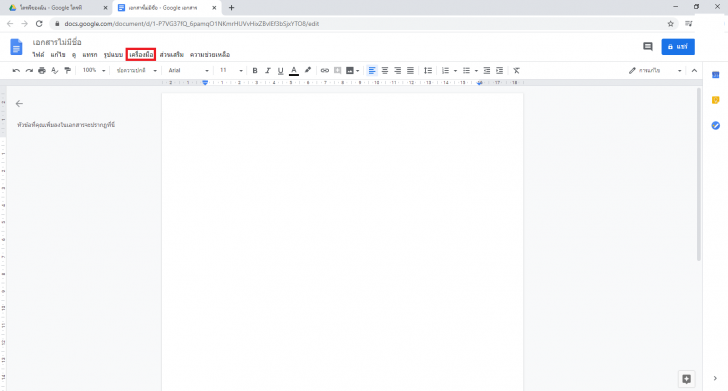Click the vertical scrollbar of the document
Viewport: 728px width, 391px height.
[x=698, y=174]
